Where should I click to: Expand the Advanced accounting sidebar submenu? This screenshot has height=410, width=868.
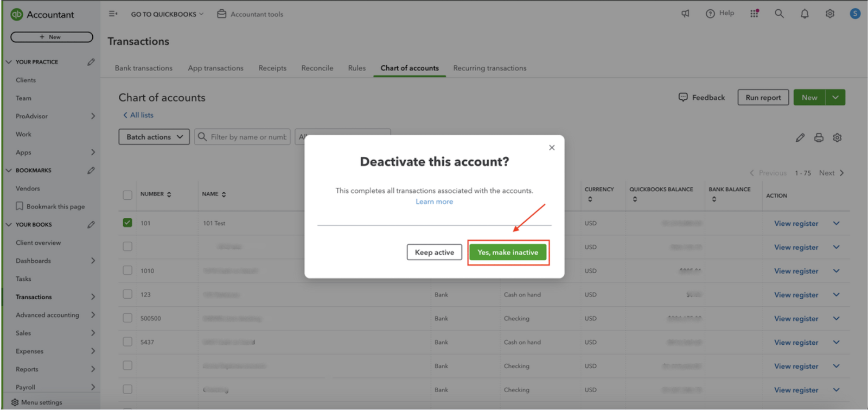pos(93,315)
